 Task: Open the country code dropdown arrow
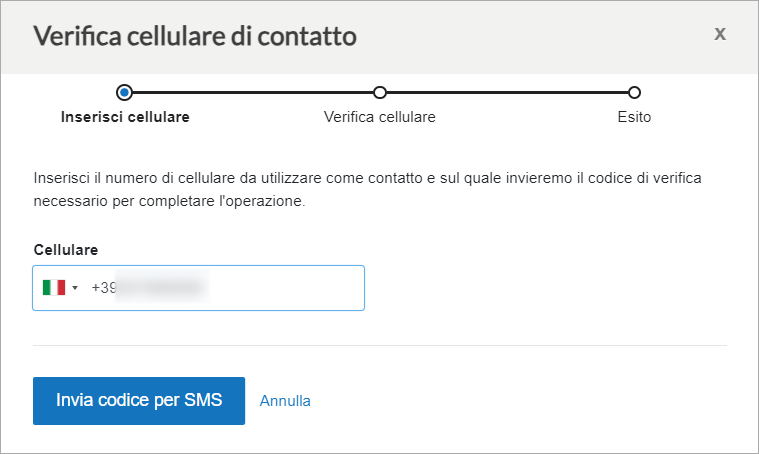point(75,288)
